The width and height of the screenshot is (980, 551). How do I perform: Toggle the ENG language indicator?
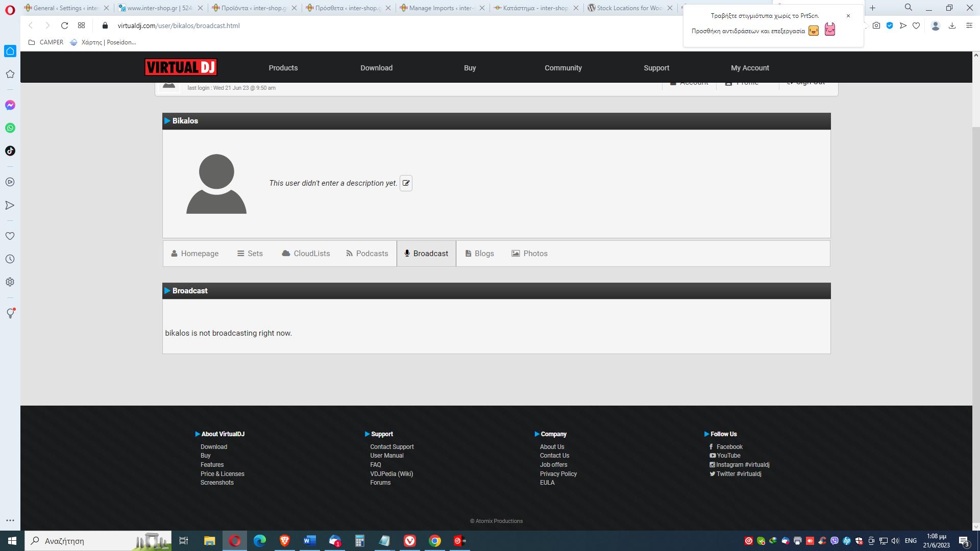[x=911, y=541]
